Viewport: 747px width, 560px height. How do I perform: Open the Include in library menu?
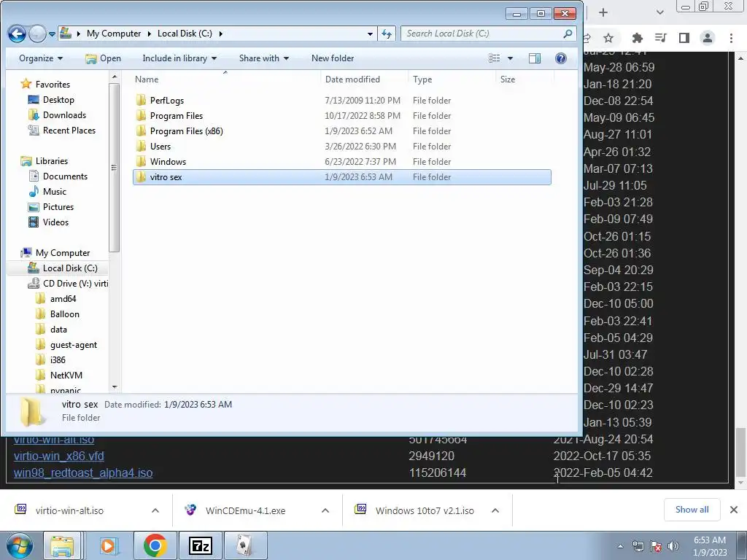(x=179, y=58)
